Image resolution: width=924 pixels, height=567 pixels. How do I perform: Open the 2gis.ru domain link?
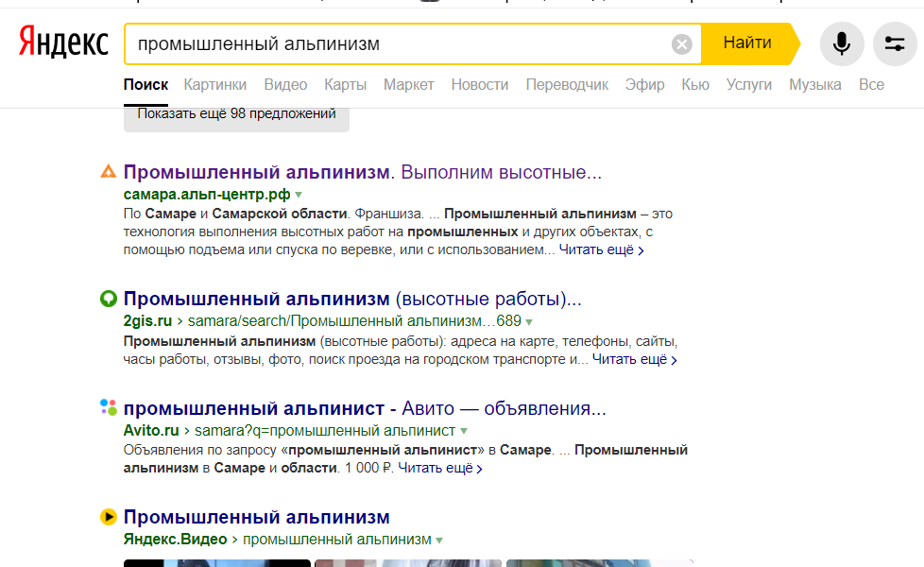point(147,321)
